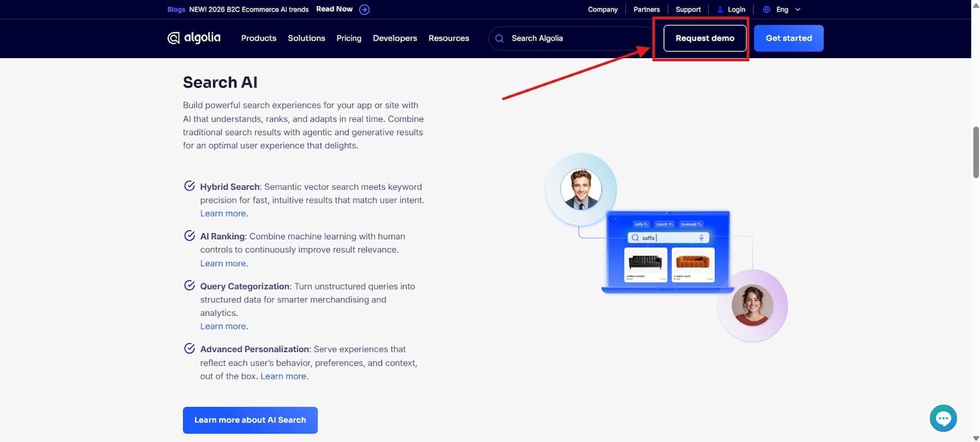This screenshot has width=980, height=442.
Task: Click Learn more under Query Categorization
Action: point(223,326)
